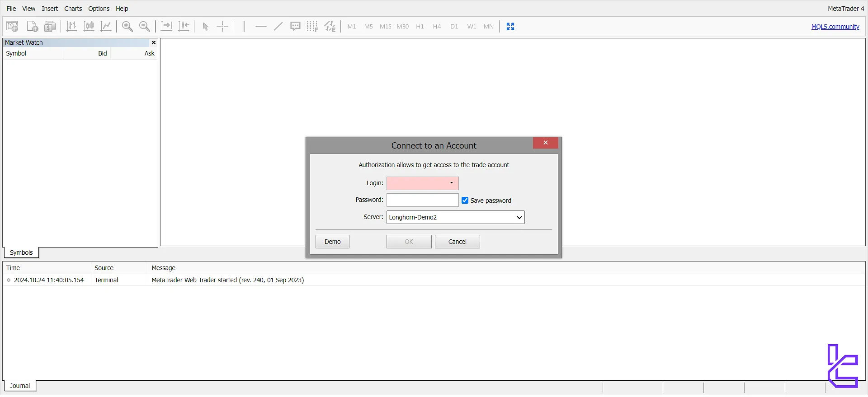Open the Help menu
Image resolution: width=868 pixels, height=397 pixels.
122,9
